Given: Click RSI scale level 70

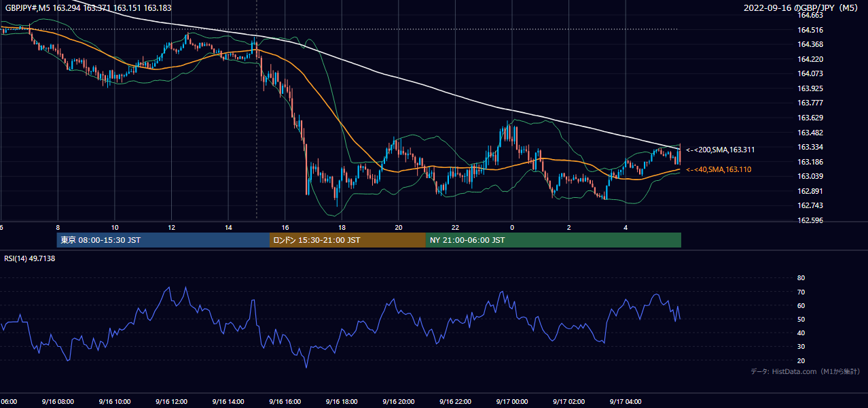Looking at the screenshot, I should [x=801, y=292].
